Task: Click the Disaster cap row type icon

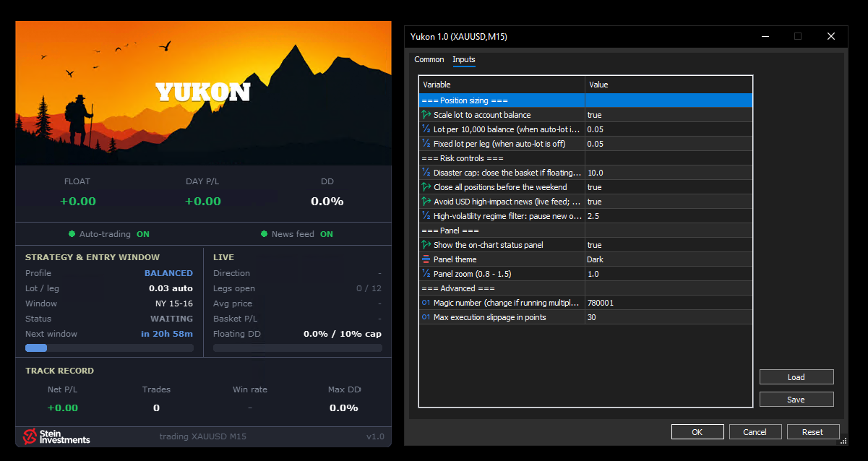Action: point(426,173)
